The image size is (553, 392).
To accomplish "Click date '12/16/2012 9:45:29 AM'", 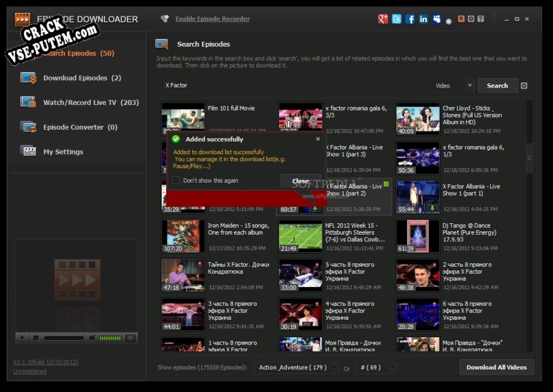I will pos(353,287).
